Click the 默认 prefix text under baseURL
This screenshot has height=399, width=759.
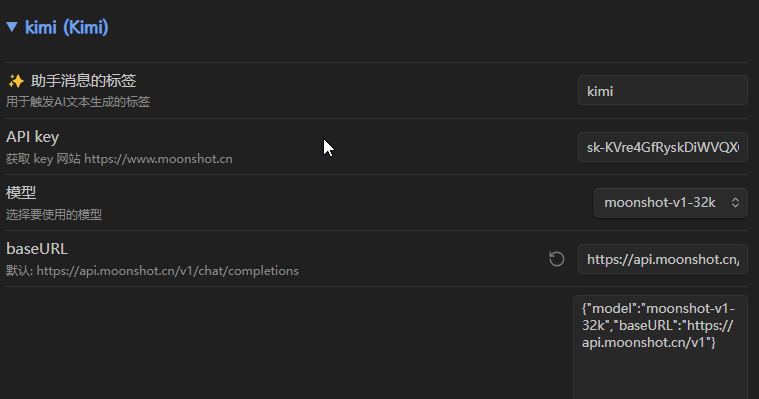pos(19,271)
